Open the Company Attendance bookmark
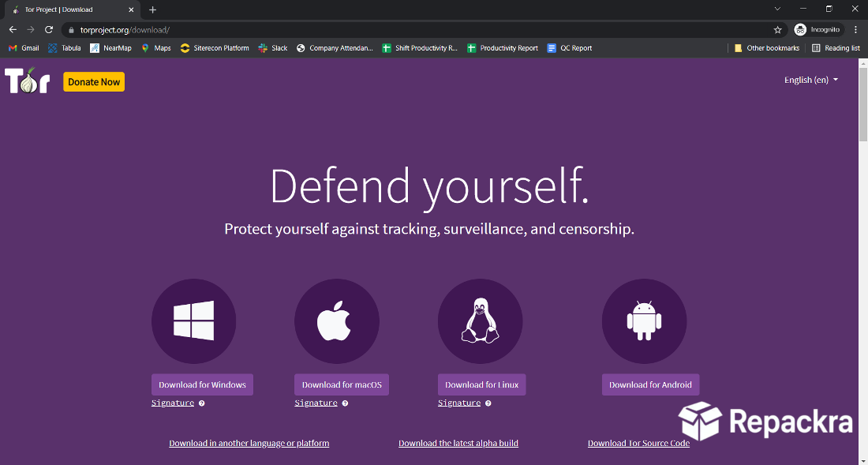This screenshot has height=465, width=868. pos(335,48)
